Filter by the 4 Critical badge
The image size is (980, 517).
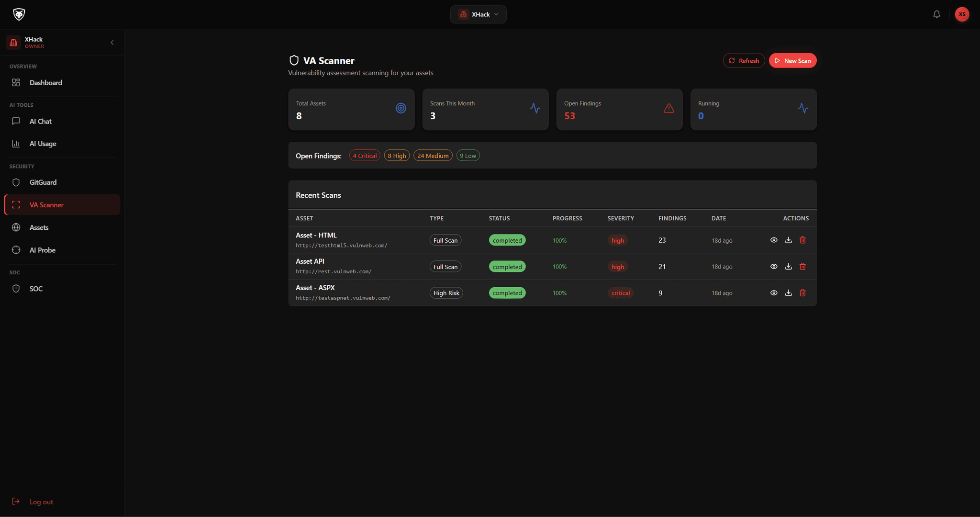pos(365,156)
